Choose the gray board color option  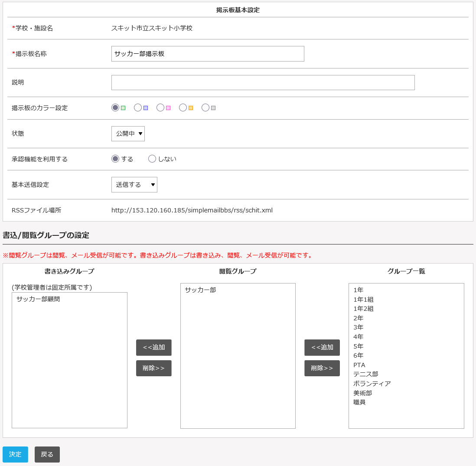click(205, 108)
